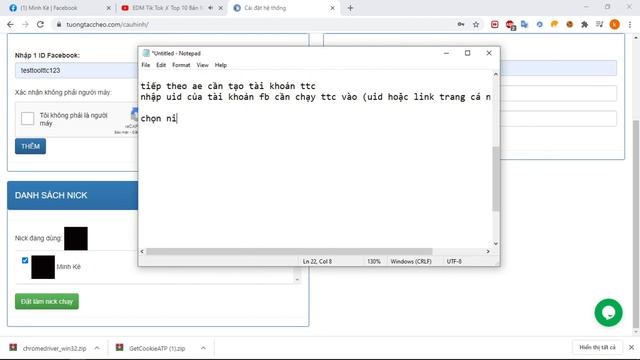Image resolution: width=640 pixels, height=360 pixels.
Task: Click the browser address bar URL
Action: pyautogui.click(x=107, y=24)
